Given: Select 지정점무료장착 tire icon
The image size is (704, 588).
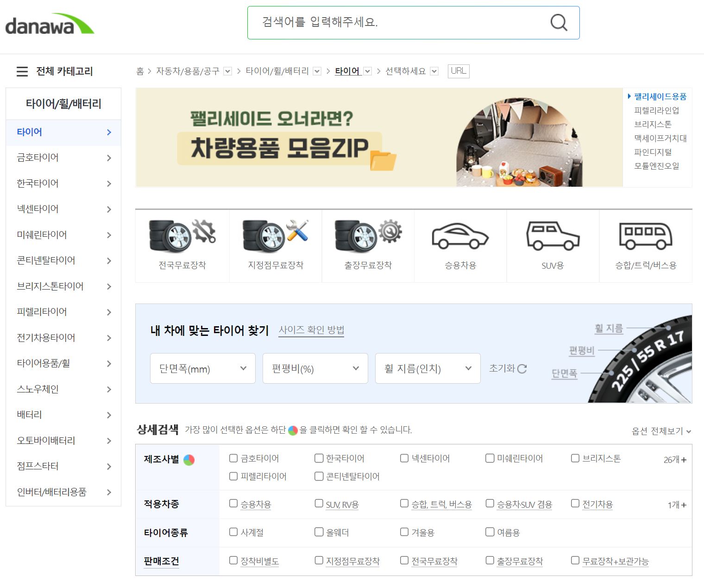Looking at the screenshot, I should click(x=275, y=236).
